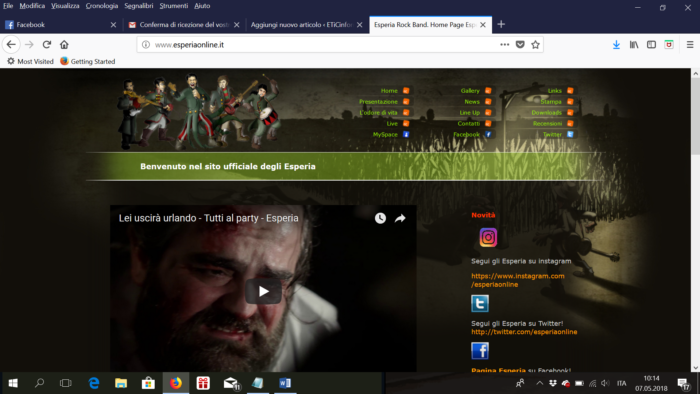This screenshot has height=394, width=700.
Task: Open the page actions three-dots menu
Action: [504, 45]
